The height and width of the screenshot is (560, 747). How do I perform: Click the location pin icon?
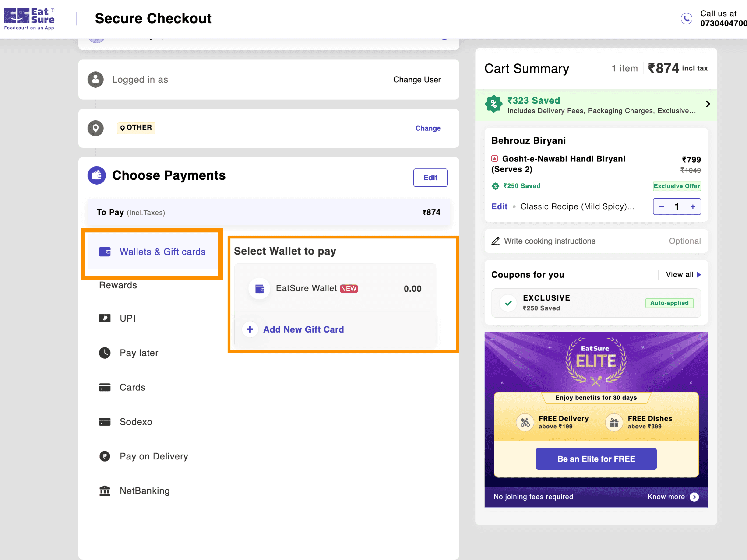(x=95, y=128)
